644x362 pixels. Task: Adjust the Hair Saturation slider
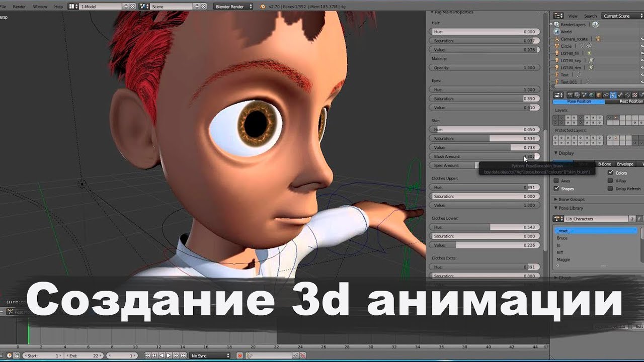coord(485,41)
